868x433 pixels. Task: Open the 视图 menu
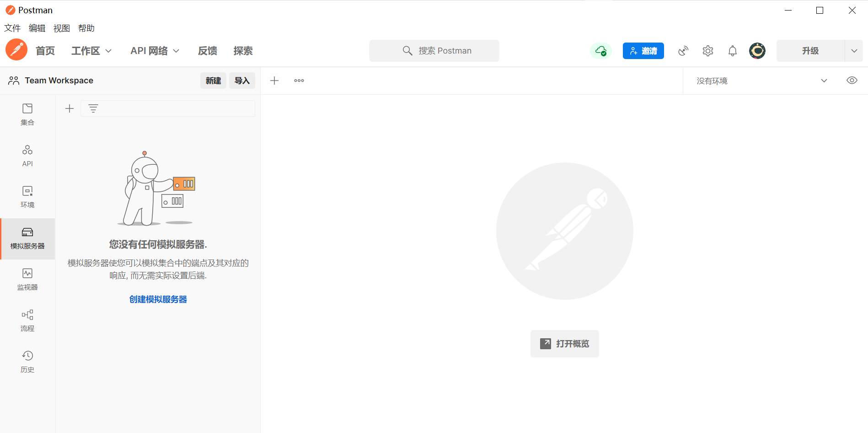62,28
